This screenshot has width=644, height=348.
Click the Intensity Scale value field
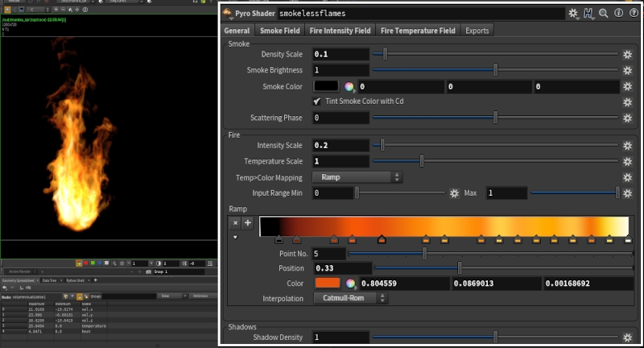pyautogui.click(x=341, y=146)
